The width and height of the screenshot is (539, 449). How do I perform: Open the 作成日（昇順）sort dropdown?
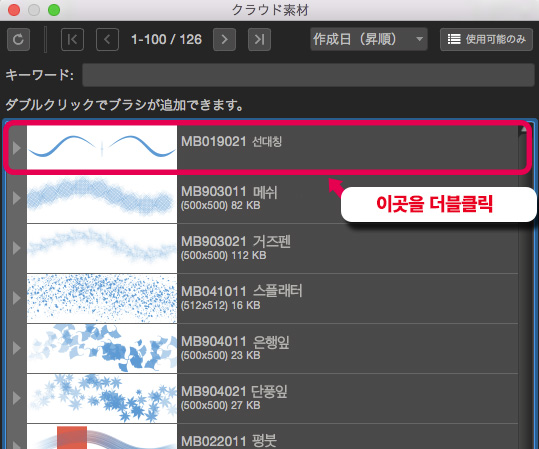click(368, 40)
